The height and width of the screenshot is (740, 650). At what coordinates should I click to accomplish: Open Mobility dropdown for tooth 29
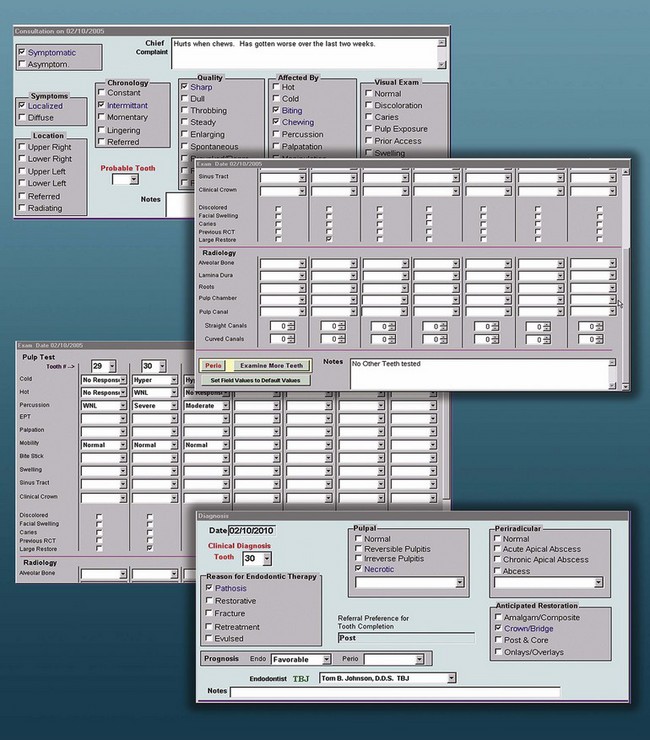[x=123, y=445]
